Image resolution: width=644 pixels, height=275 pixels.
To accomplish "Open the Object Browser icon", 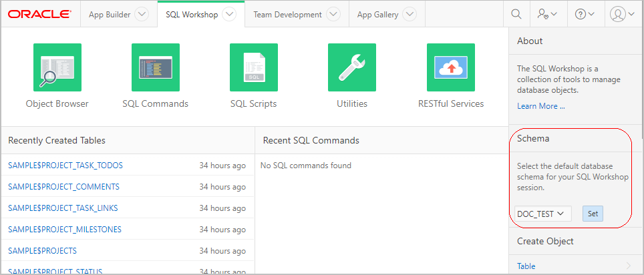I will tap(57, 67).
